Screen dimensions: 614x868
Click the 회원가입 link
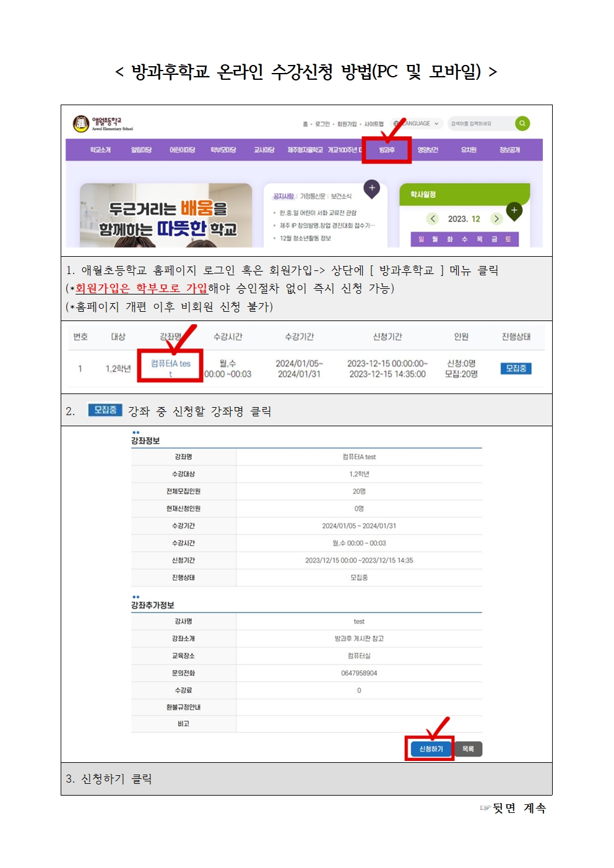point(347,124)
